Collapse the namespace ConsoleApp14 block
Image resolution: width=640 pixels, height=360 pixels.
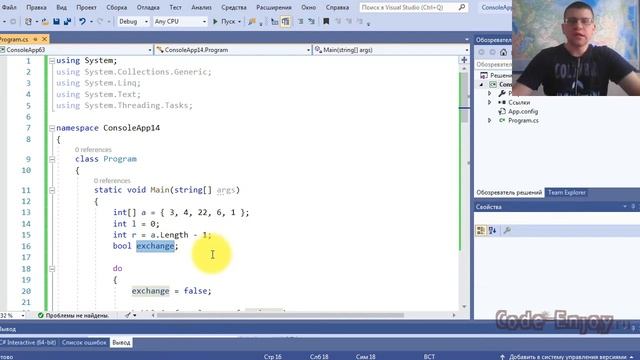pos(52,128)
